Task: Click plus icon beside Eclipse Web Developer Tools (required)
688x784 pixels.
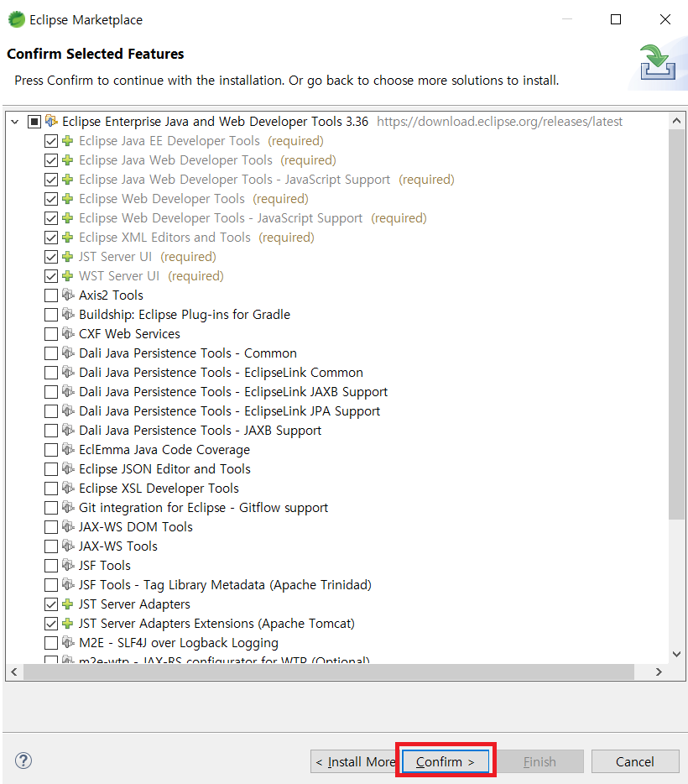Action: point(67,199)
